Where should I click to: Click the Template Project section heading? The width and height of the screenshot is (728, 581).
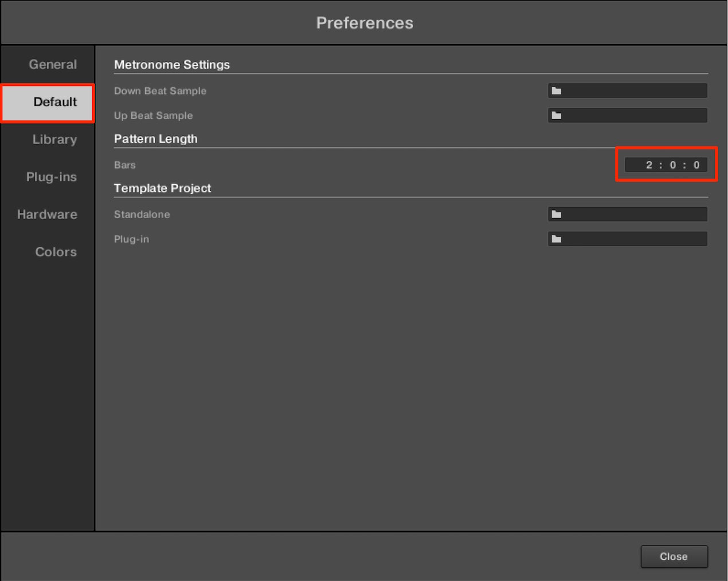[x=162, y=188]
